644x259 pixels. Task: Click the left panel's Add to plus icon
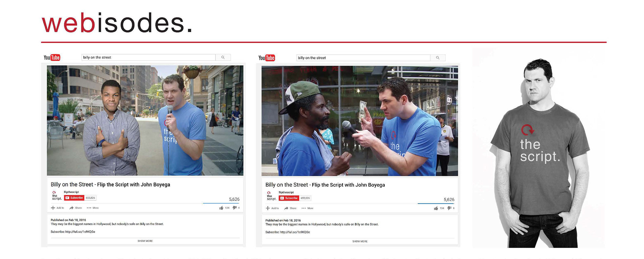53,208
